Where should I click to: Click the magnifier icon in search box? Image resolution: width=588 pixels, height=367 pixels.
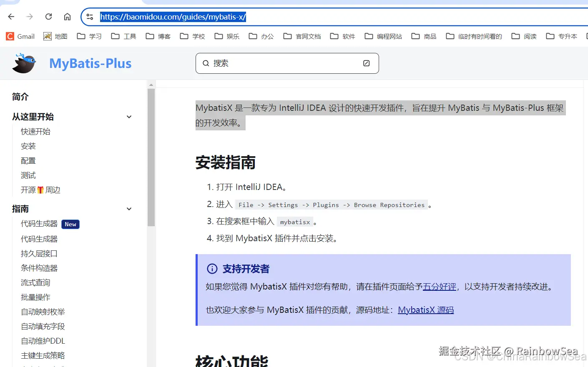pos(206,63)
